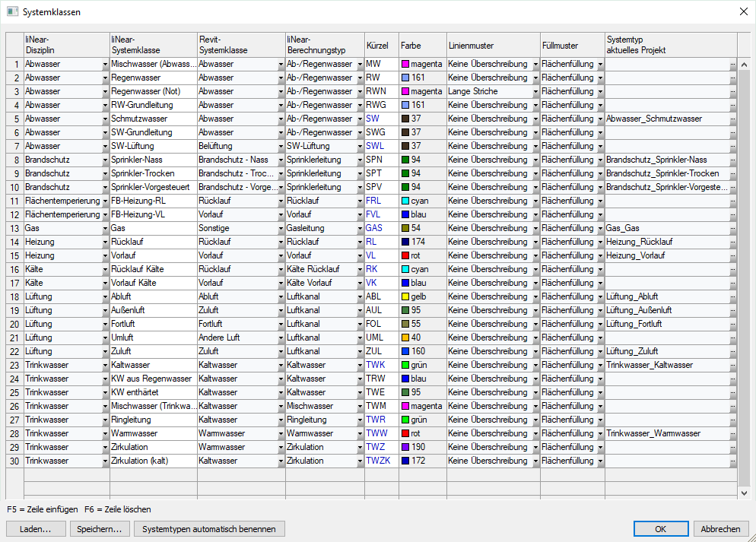
Task: Click Systemtypen automatisch benennen button
Action: 209,528
